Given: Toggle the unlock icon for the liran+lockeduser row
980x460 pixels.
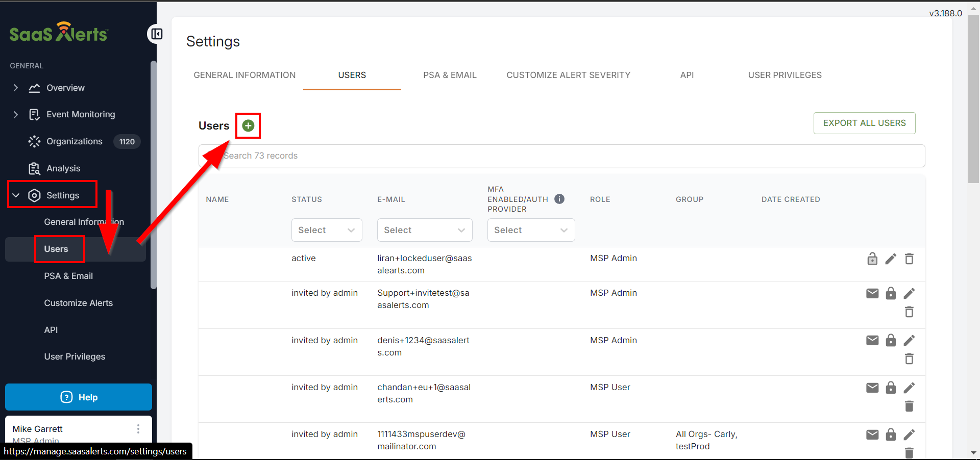Looking at the screenshot, I should (x=872, y=259).
